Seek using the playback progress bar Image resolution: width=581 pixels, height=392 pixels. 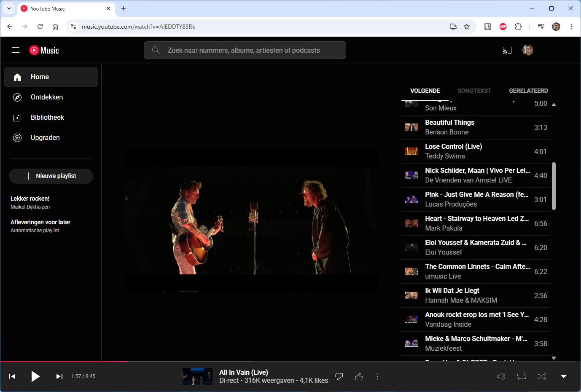click(290, 362)
